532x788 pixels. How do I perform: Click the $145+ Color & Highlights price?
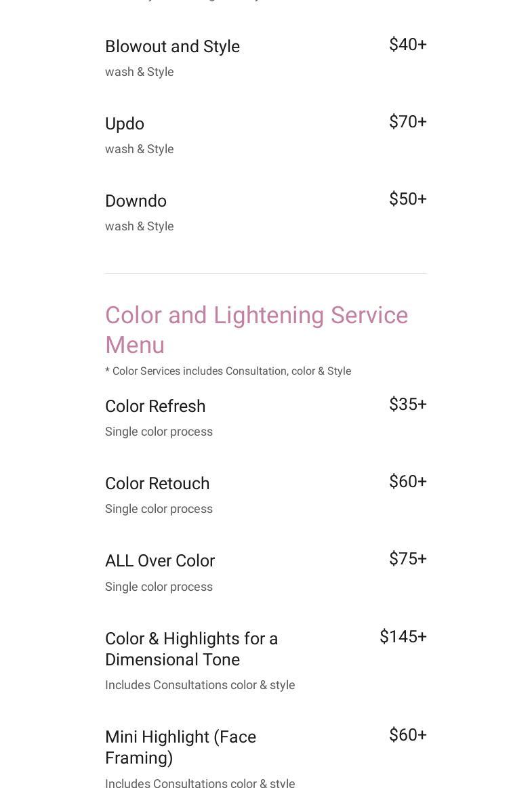click(x=403, y=637)
